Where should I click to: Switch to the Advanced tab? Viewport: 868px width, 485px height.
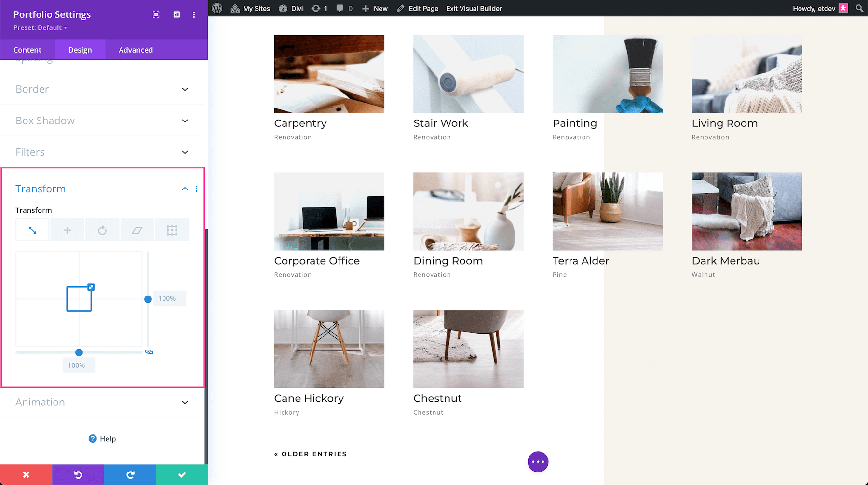click(136, 50)
